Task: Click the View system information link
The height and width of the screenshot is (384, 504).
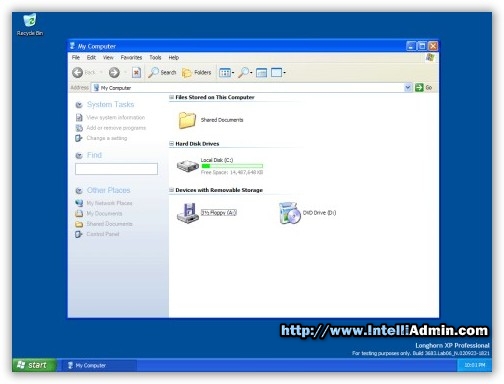Action: 116,117
